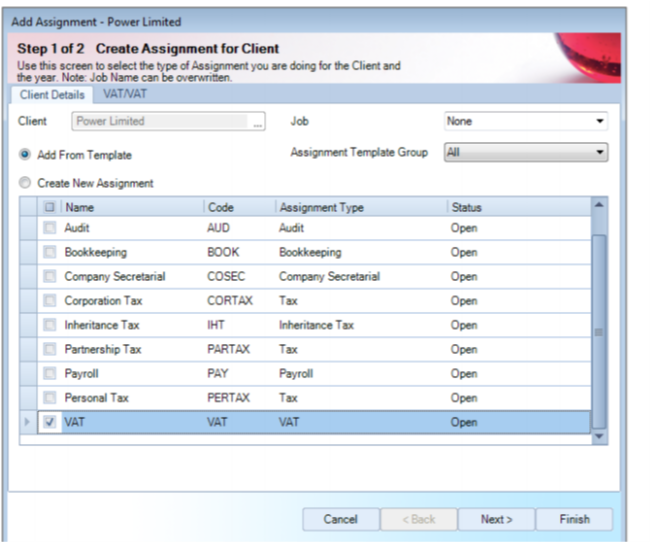Click the 'PARTAX' code cell
Viewport: 650px width, 542px height.
[x=240, y=349]
